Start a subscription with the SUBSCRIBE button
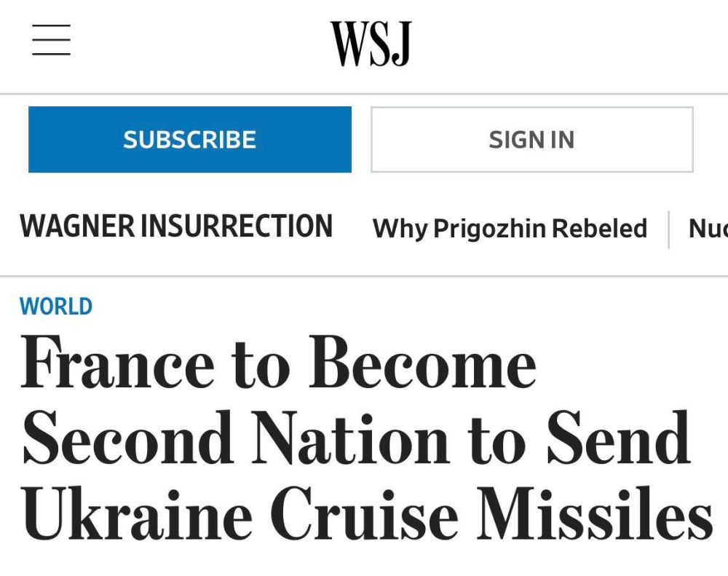This screenshot has height=576, width=728. click(x=190, y=139)
